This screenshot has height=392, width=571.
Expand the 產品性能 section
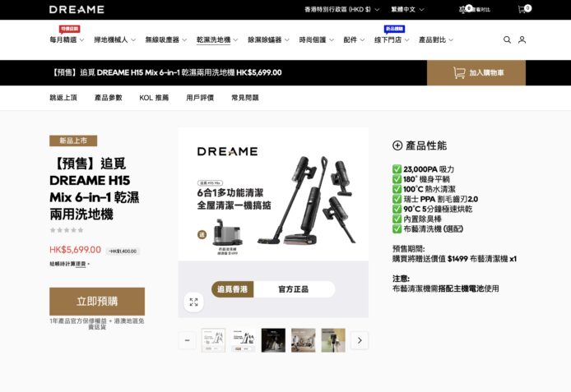click(397, 145)
